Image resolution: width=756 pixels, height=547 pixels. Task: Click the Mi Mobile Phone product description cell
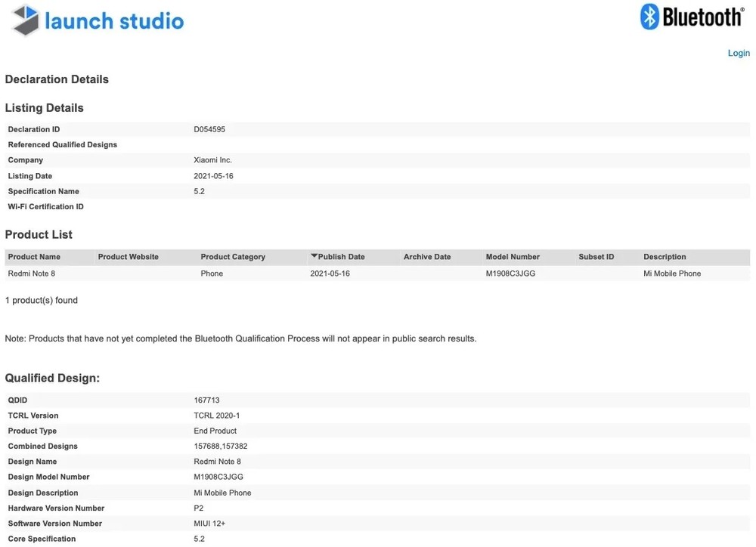pyautogui.click(x=672, y=273)
